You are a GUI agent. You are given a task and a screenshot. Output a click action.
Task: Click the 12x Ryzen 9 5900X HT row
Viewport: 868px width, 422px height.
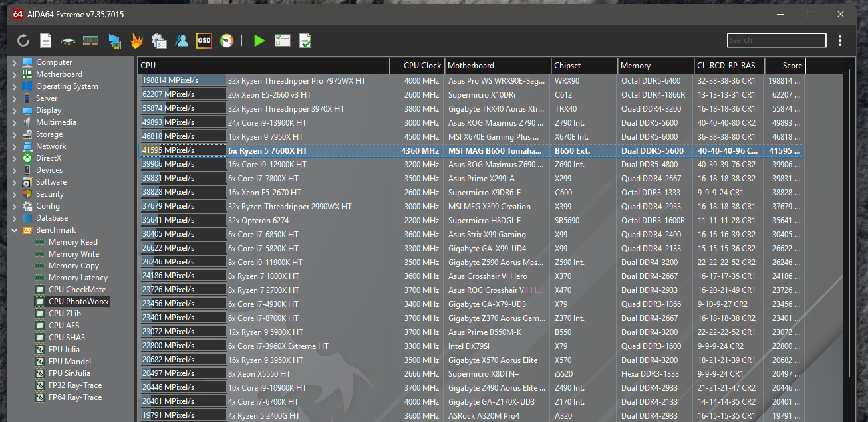[472, 332]
